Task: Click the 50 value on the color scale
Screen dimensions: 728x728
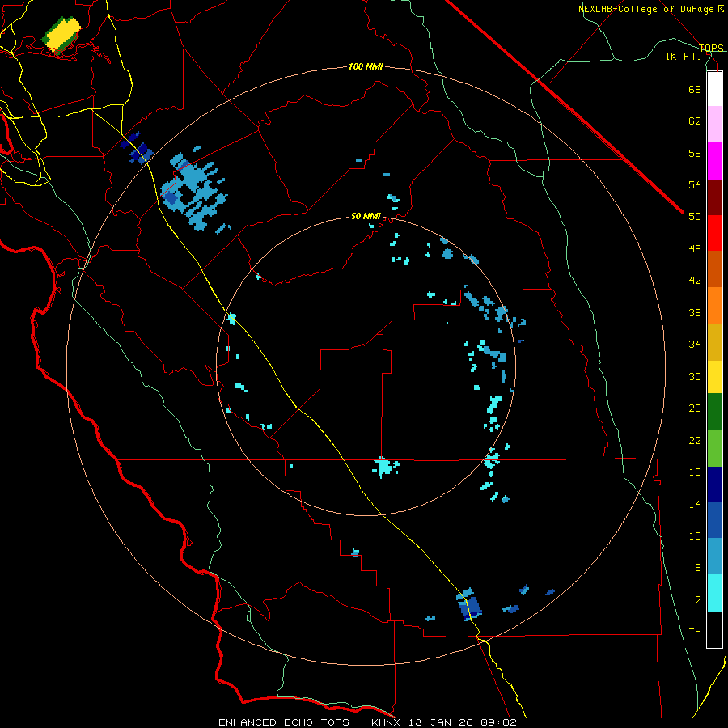Action: [695, 217]
